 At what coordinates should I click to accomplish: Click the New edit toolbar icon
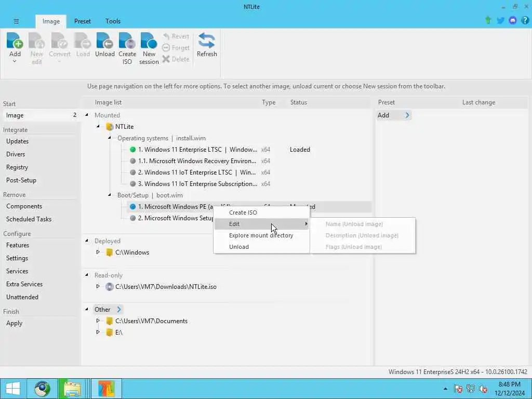(37, 48)
